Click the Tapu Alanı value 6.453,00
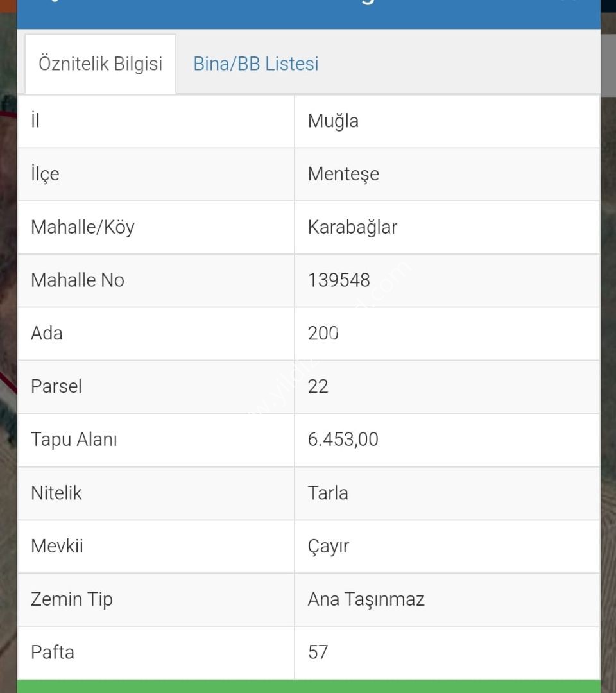This screenshot has height=693, width=616. (x=343, y=440)
